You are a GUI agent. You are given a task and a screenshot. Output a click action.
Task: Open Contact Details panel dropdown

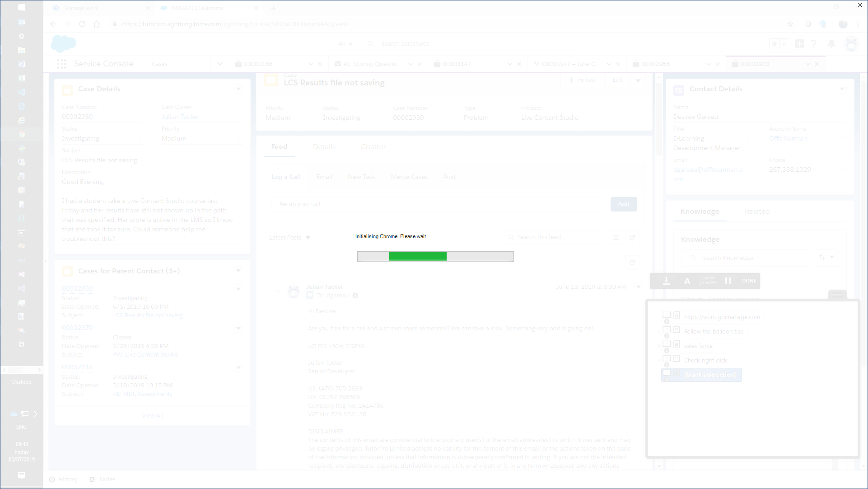click(x=842, y=89)
